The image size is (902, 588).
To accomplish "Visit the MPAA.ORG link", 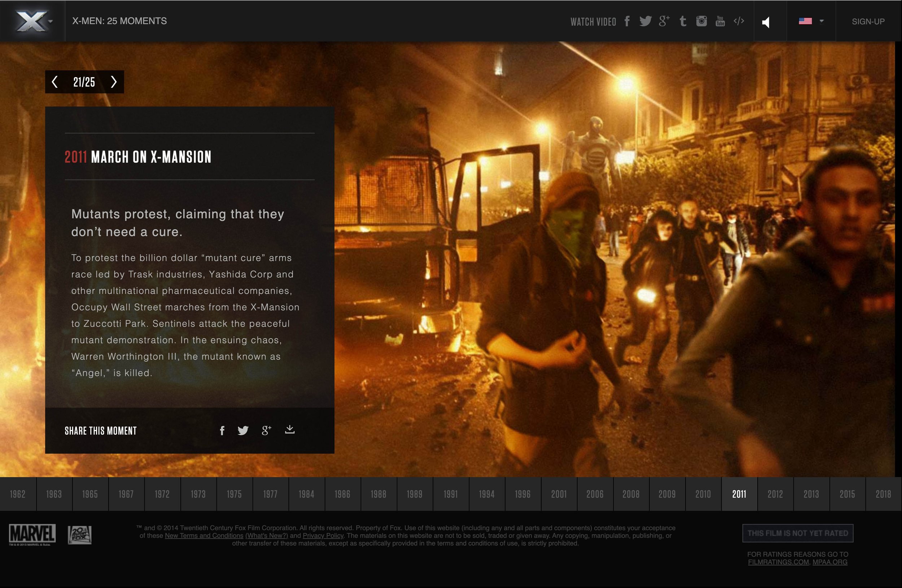I will coord(830,562).
